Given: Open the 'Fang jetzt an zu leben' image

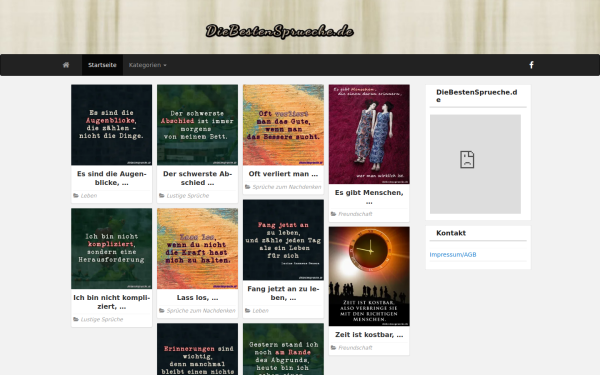Looking at the screenshot, I should (x=283, y=240).
